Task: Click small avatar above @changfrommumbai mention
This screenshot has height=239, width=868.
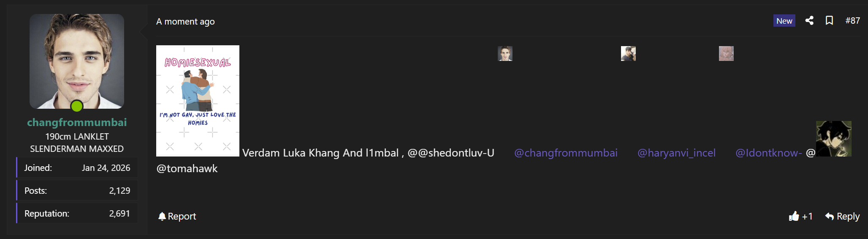Action: point(505,54)
